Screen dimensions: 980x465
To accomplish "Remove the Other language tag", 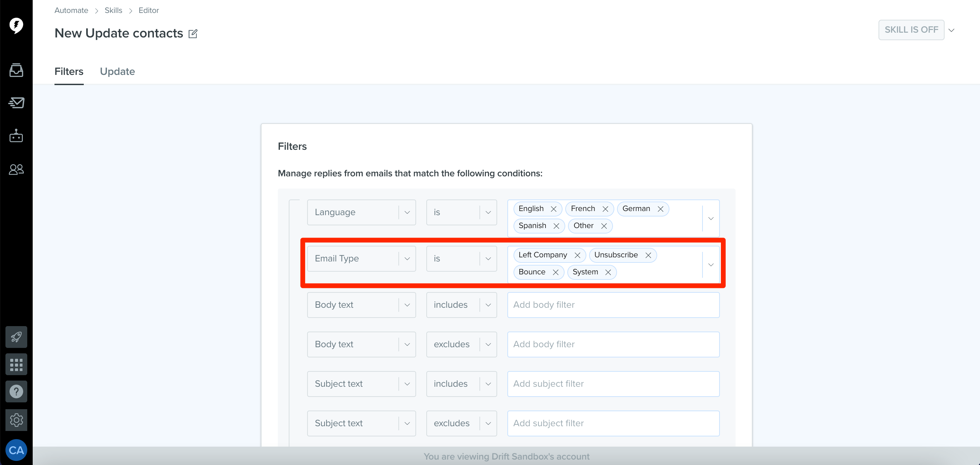I will tap(604, 226).
